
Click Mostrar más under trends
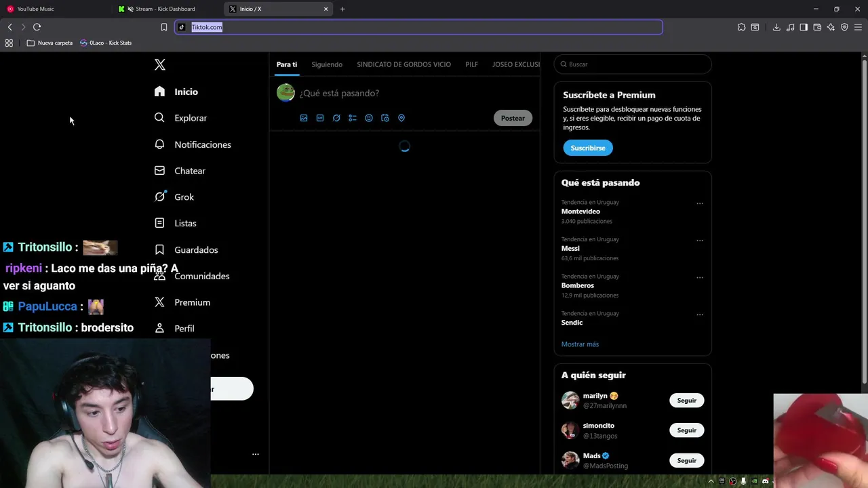[x=580, y=344]
